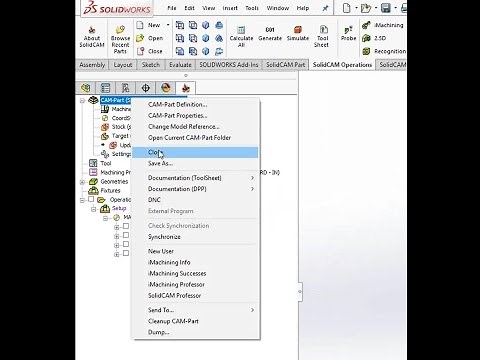Expand the Geometries tree node

[82, 182]
